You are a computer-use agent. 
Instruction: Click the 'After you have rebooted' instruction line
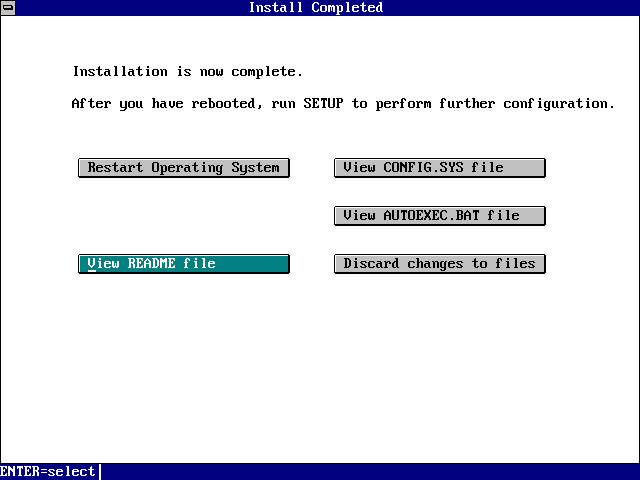tap(342, 104)
